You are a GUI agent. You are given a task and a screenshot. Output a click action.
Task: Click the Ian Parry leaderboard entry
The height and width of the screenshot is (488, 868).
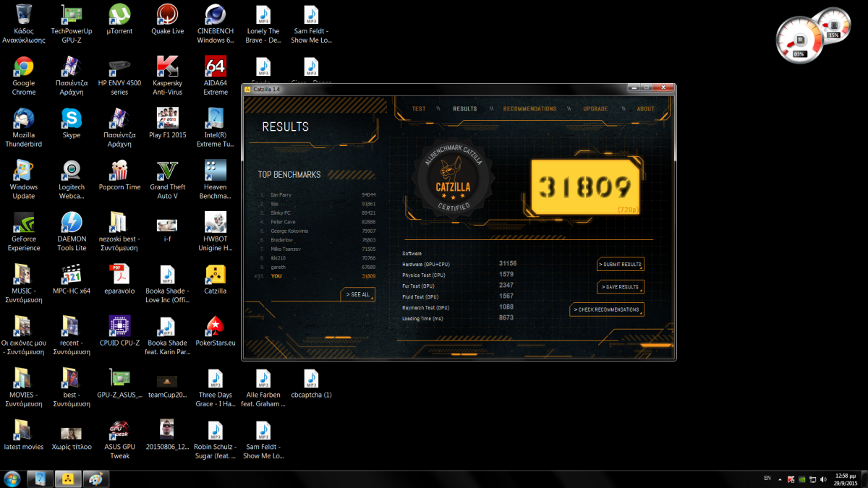point(318,194)
